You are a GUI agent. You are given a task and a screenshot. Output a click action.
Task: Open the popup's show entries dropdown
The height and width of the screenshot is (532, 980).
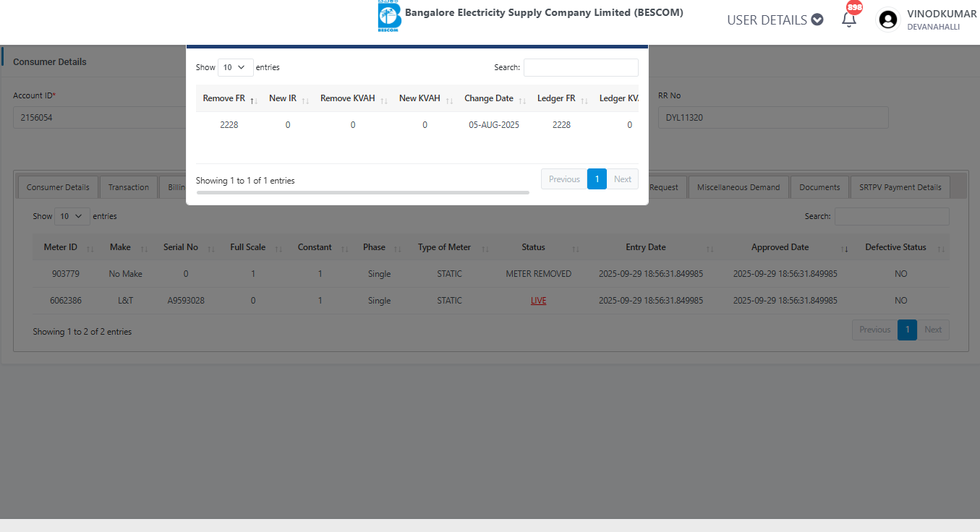point(235,67)
